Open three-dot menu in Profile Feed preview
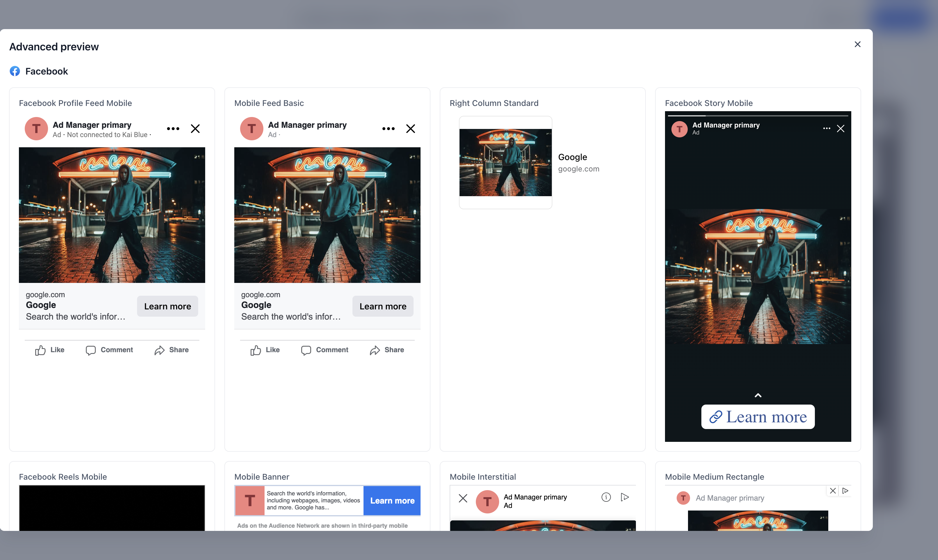 [173, 129]
